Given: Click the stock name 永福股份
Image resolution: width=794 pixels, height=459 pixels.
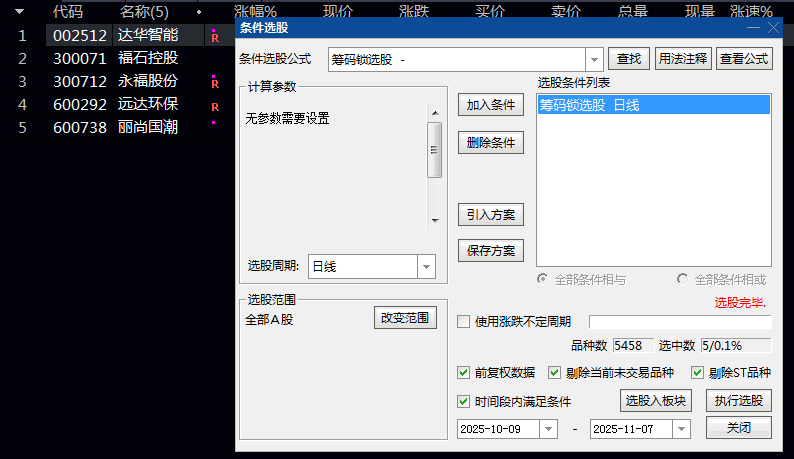Looking at the screenshot, I should click(148, 81).
